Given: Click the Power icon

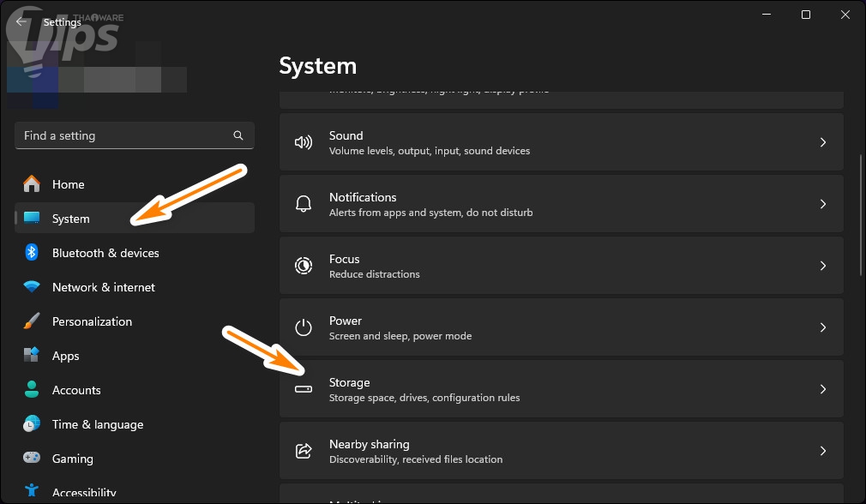Looking at the screenshot, I should (x=304, y=327).
